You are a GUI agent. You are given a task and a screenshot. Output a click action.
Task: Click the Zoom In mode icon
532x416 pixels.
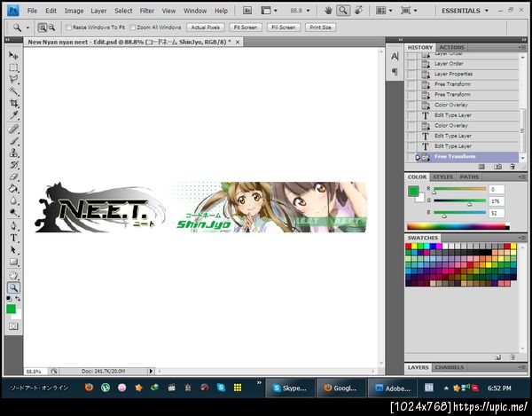click(x=42, y=27)
